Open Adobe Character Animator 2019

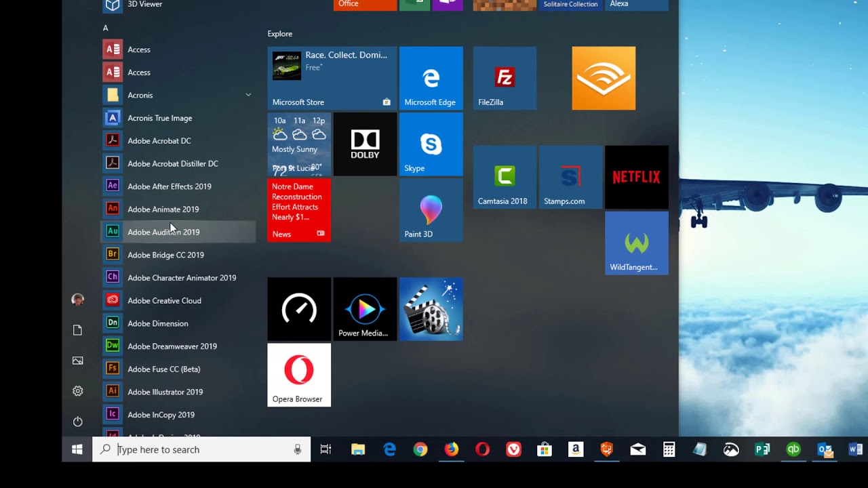pyautogui.click(x=178, y=278)
